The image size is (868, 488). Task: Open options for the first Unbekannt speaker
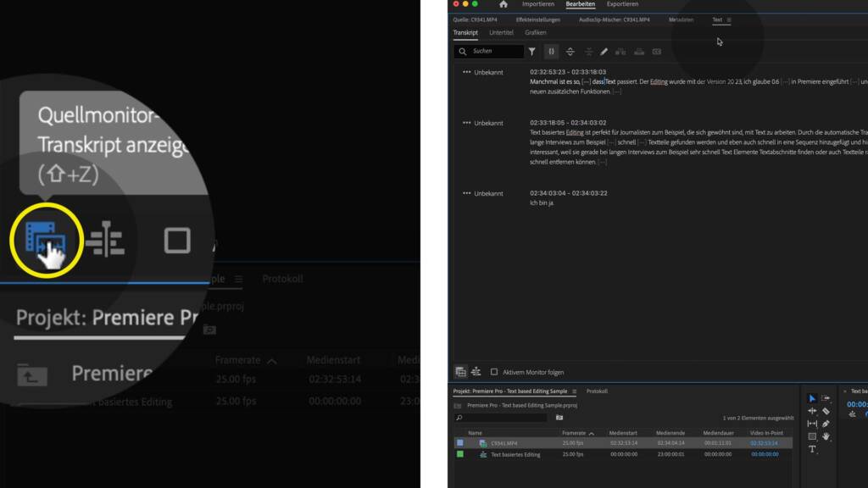(467, 72)
